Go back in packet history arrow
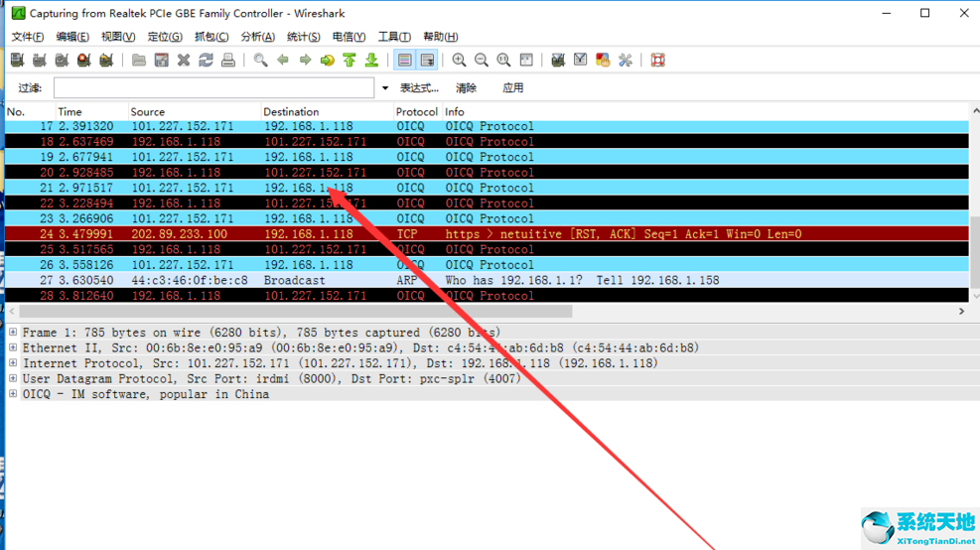980x550 pixels. pyautogui.click(x=283, y=60)
